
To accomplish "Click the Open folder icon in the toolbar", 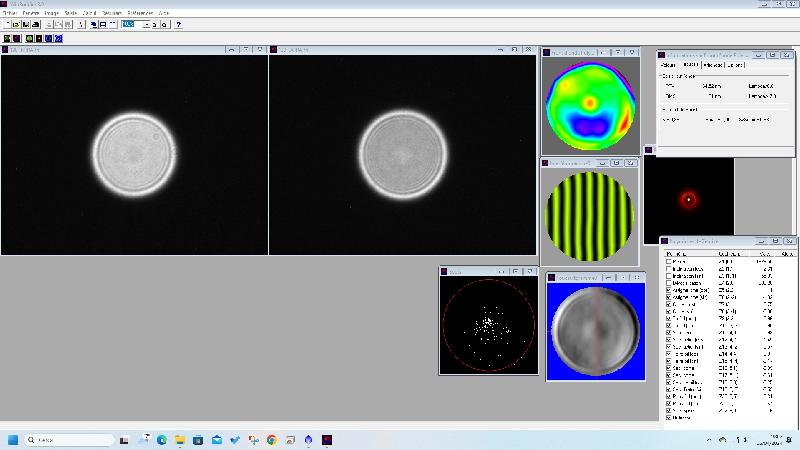I will click(x=17, y=24).
